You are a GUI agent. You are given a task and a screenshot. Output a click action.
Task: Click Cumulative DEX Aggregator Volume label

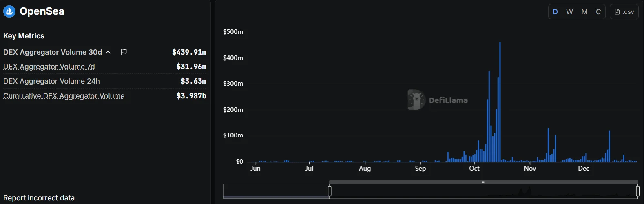click(x=64, y=96)
